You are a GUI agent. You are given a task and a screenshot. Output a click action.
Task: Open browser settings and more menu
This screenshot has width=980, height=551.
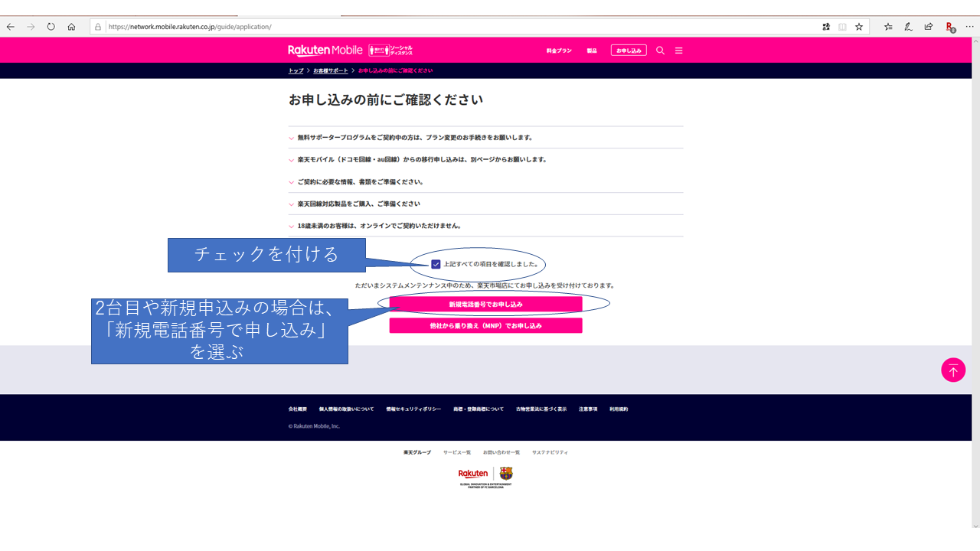[x=969, y=26]
